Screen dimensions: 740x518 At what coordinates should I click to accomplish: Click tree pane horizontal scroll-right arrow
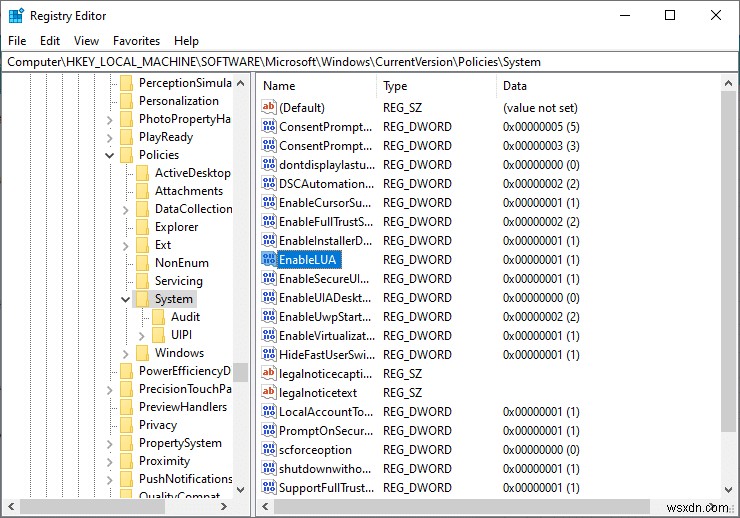224,507
